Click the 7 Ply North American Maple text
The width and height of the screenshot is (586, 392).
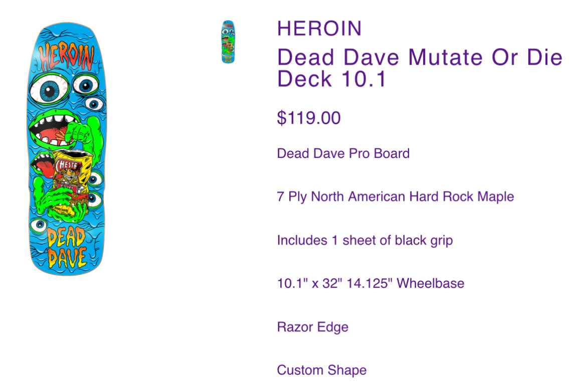396,197
